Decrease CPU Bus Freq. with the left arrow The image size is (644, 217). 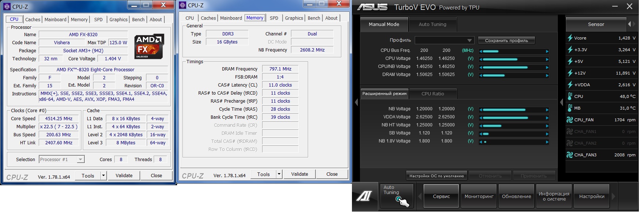(x=481, y=52)
